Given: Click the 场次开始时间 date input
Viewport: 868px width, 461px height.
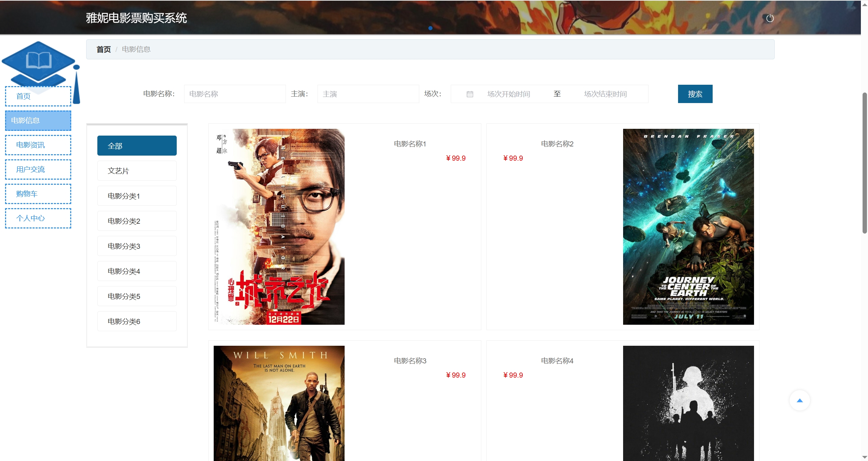Looking at the screenshot, I should click(508, 94).
